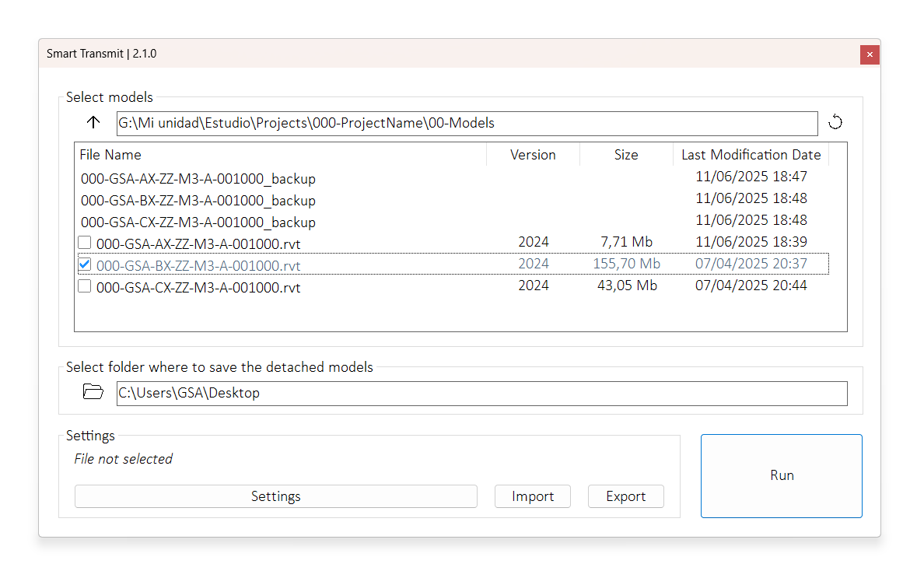The width and height of the screenshot is (924, 578).
Task: Click the models folder path field
Action: [467, 123]
